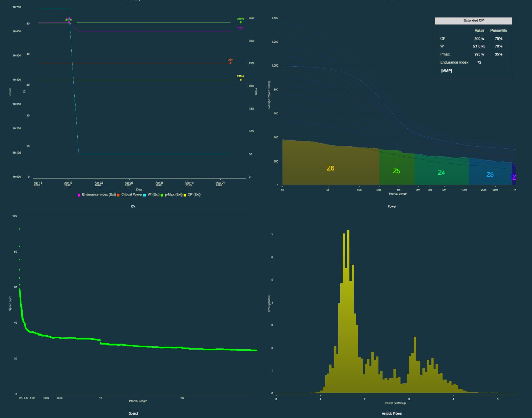
Task: Click the magenta marker at Apr 19
Action: (69, 23)
